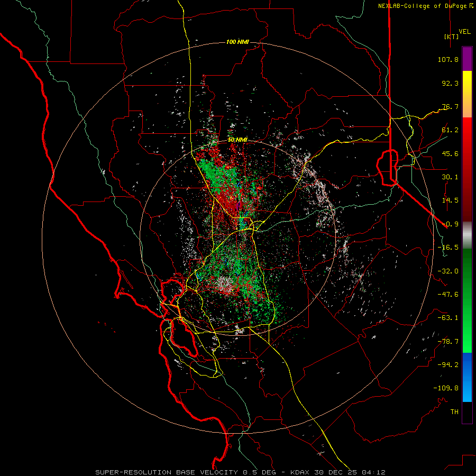476x476 pixels.
Task: Pick the gray near-zero segment of the color bar
Action: [x=467, y=235]
